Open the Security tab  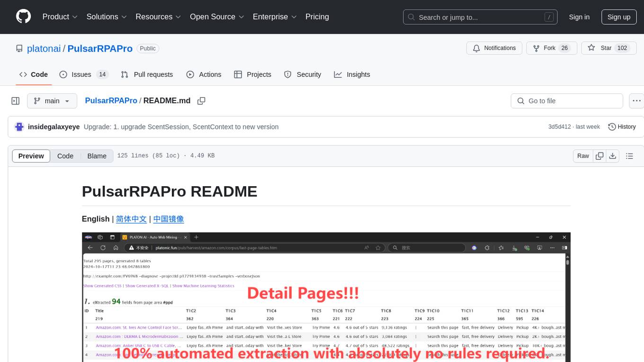(x=303, y=74)
